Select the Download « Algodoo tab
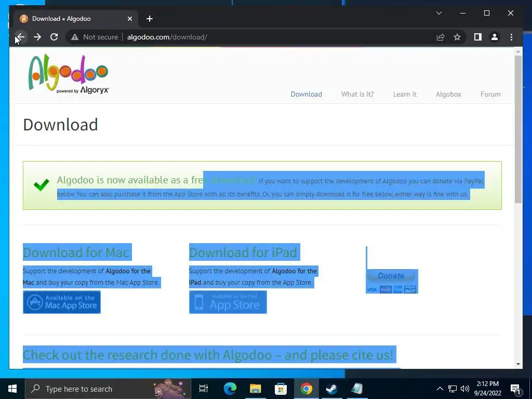 pos(76,19)
